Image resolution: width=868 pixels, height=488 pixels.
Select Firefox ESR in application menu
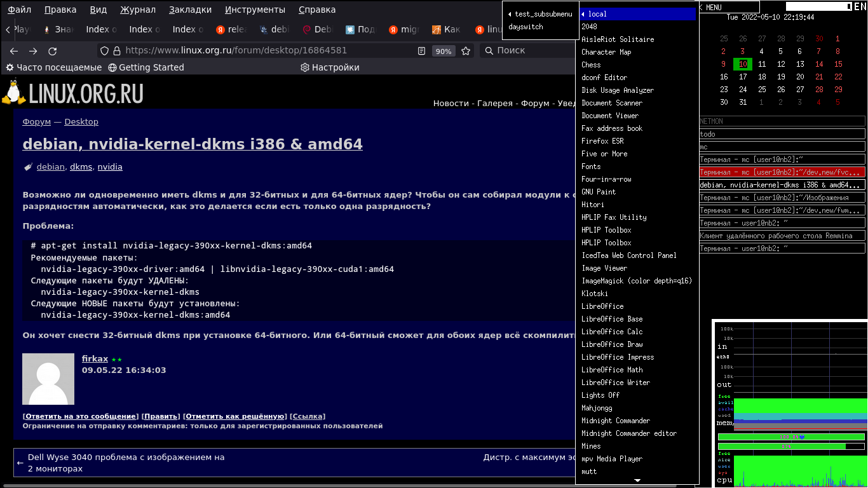(x=637, y=141)
